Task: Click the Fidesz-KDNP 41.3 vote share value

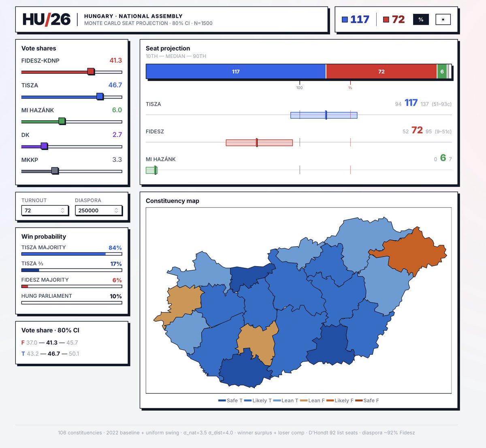Action: (115, 60)
